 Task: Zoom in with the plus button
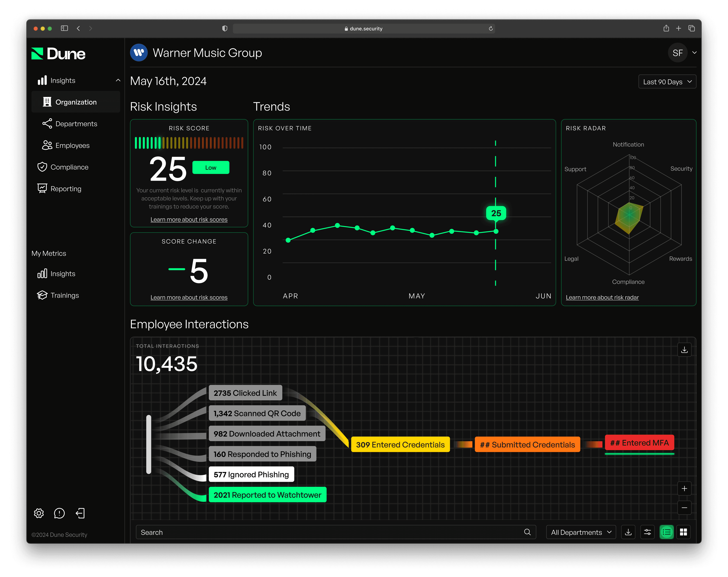684,489
